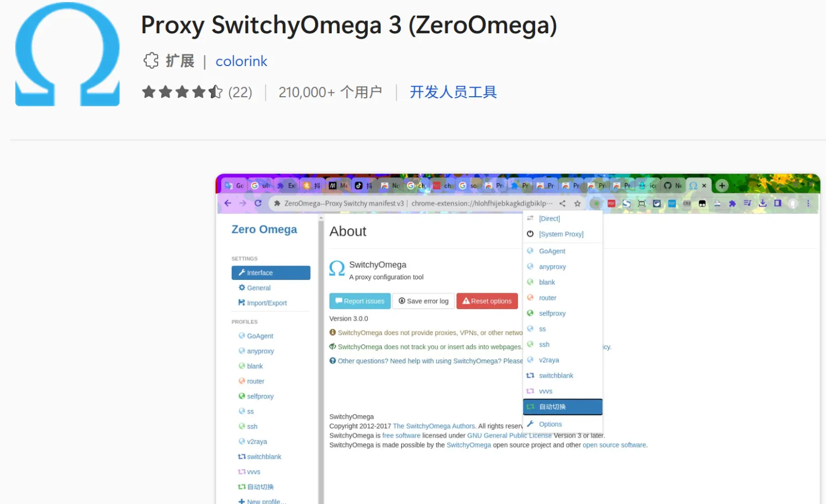Choose blank in popup menu
This screenshot has height=504, width=826.
pyautogui.click(x=562, y=282)
